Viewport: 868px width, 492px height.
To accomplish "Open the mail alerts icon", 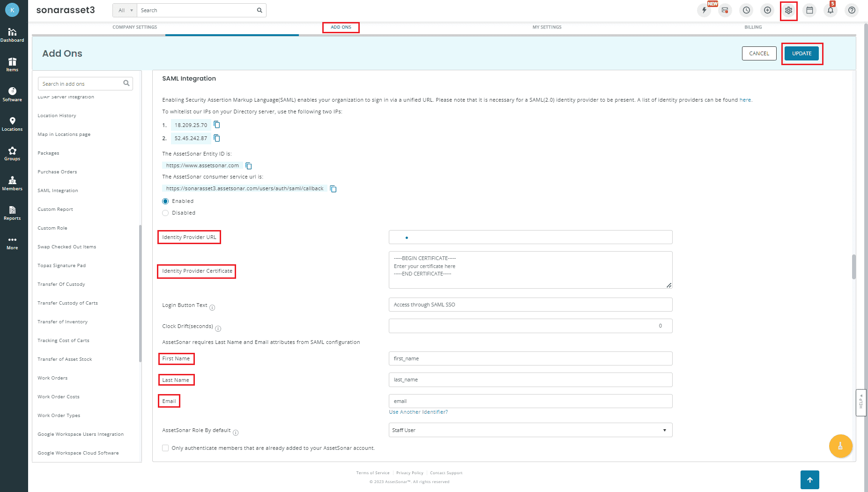I will coord(725,10).
